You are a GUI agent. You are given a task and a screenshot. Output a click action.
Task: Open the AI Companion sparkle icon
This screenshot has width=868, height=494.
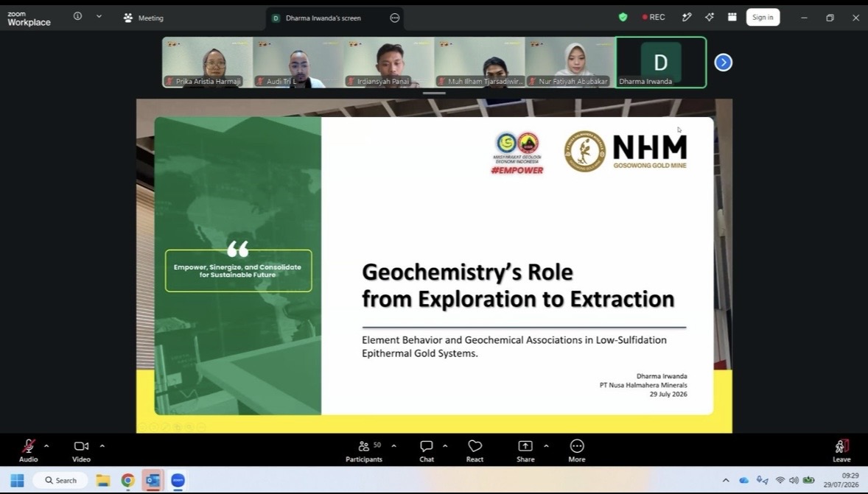(x=709, y=17)
